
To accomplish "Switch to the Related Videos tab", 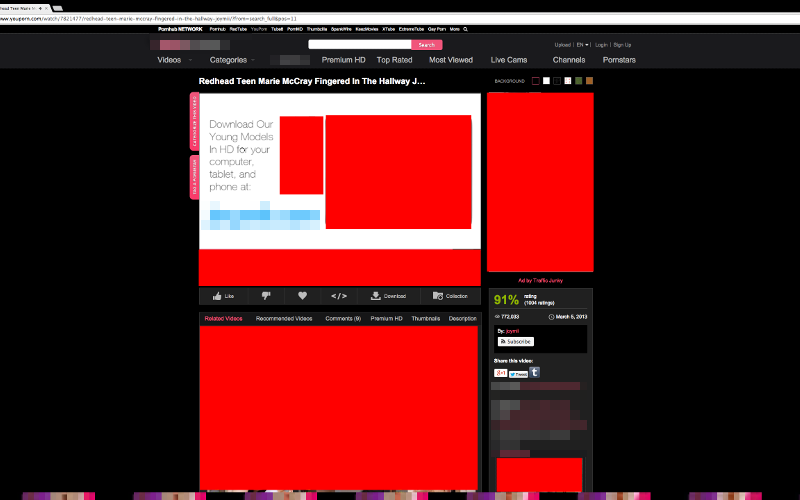I will click(223, 318).
